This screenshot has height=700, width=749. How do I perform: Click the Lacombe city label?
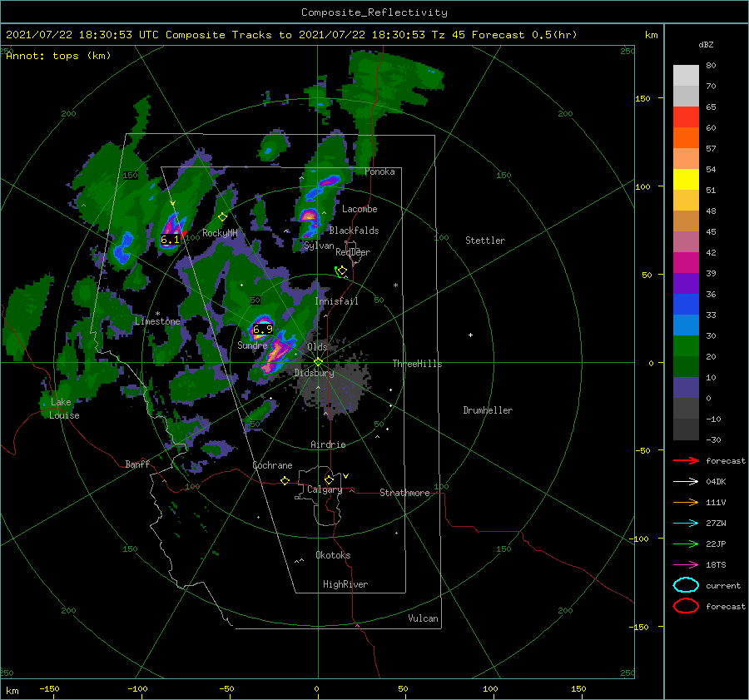(360, 209)
